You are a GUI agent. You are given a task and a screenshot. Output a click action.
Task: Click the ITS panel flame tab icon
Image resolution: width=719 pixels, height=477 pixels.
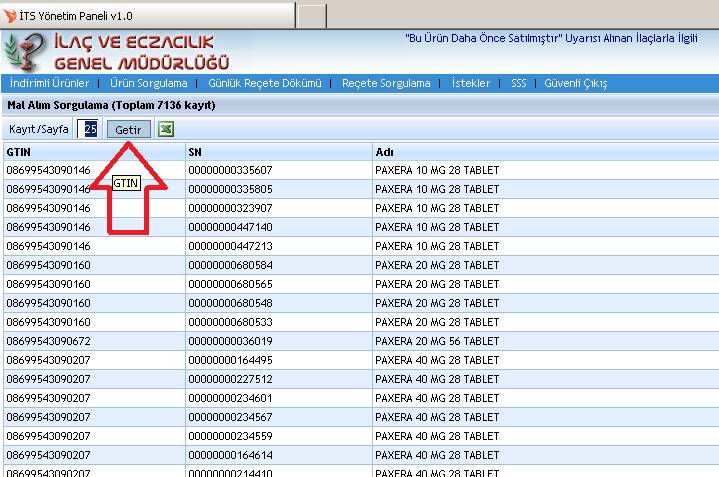click(x=10, y=16)
